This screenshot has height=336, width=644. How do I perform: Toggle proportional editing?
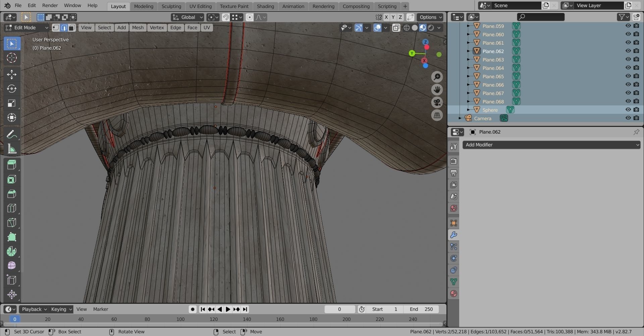pyautogui.click(x=250, y=17)
